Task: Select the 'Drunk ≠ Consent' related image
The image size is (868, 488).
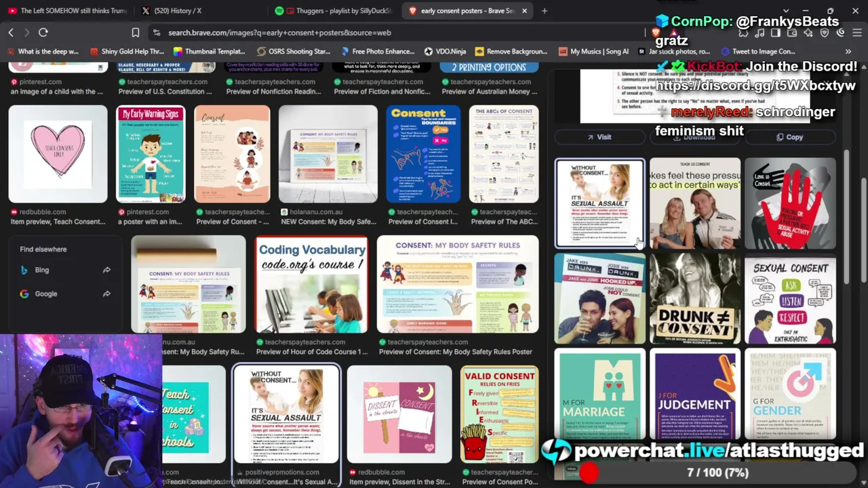Action: pos(695,298)
